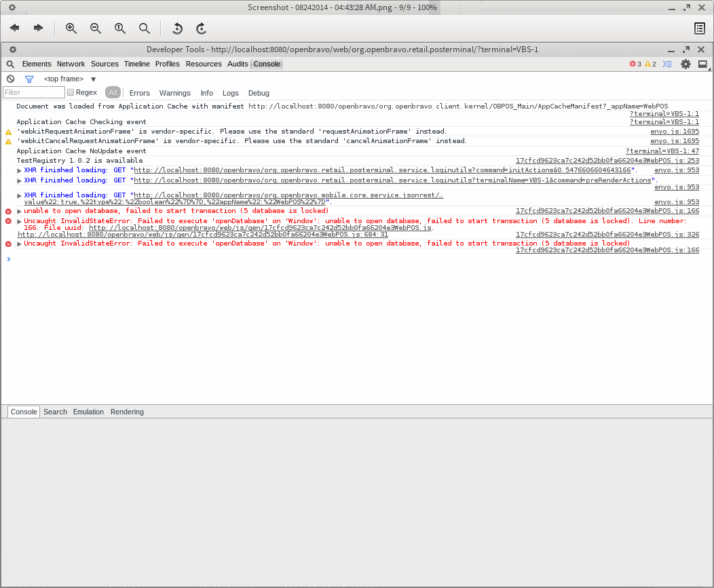
Task: Toggle the blue console filter funnel
Action: click(29, 79)
